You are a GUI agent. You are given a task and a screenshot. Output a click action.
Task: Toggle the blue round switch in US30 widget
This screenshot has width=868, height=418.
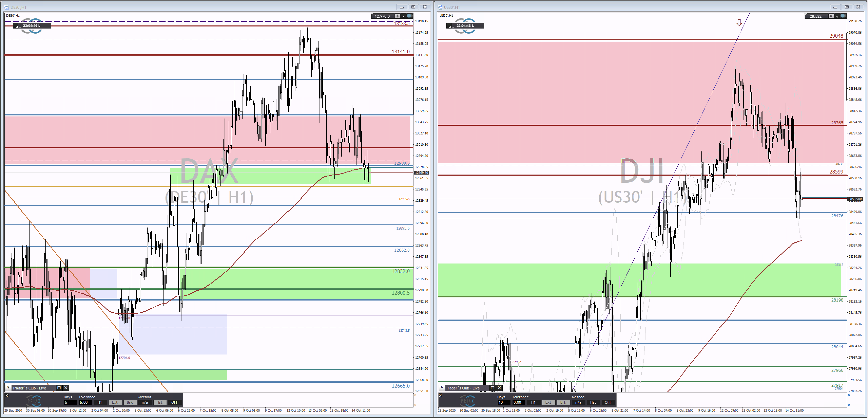click(x=843, y=16)
